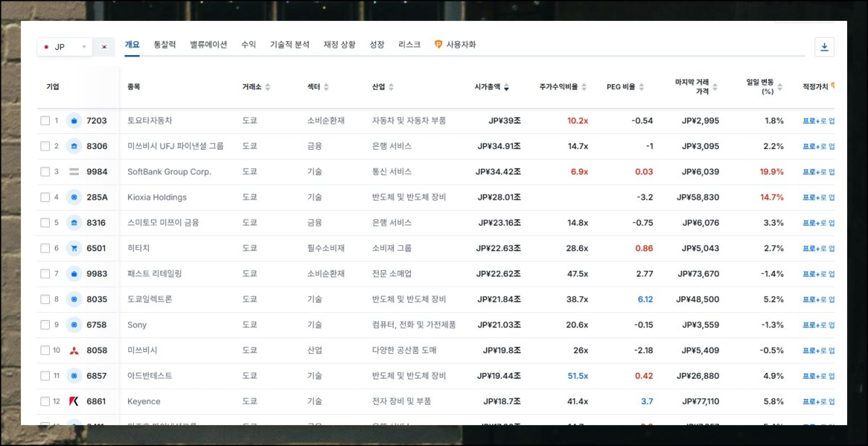Select checkbox for row 7
868x446 pixels.
coord(45,274)
